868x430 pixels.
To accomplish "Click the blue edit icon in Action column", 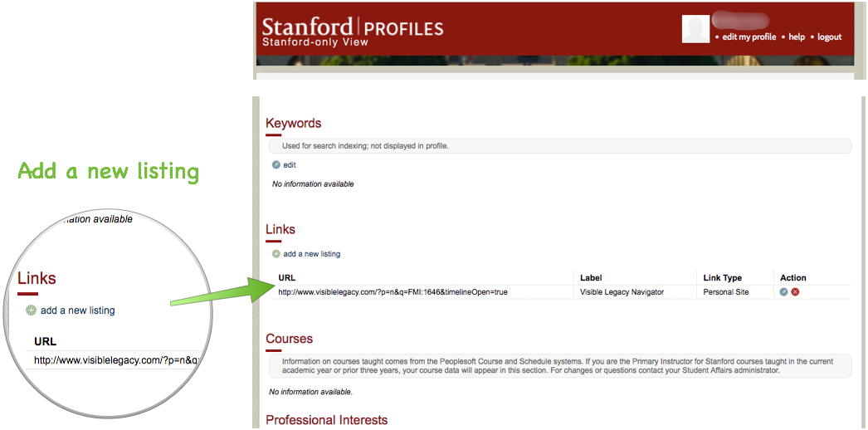I will pos(784,292).
